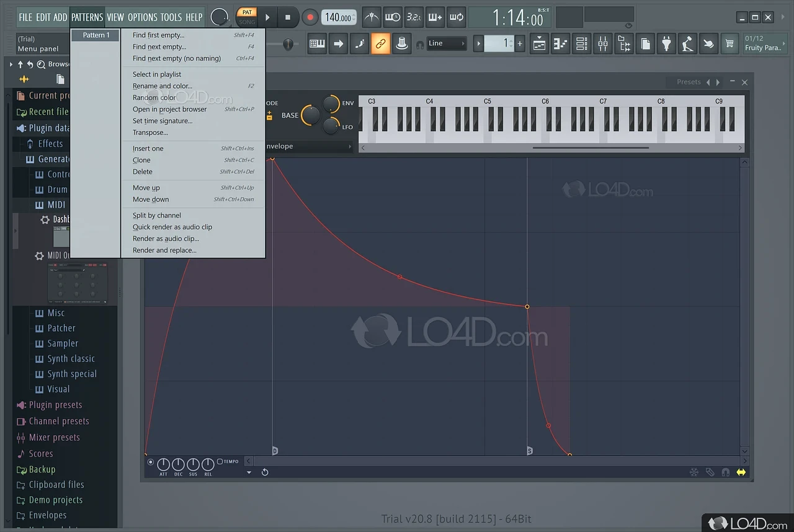Toggle multilink to controllers link icon

pyautogui.click(x=380, y=43)
